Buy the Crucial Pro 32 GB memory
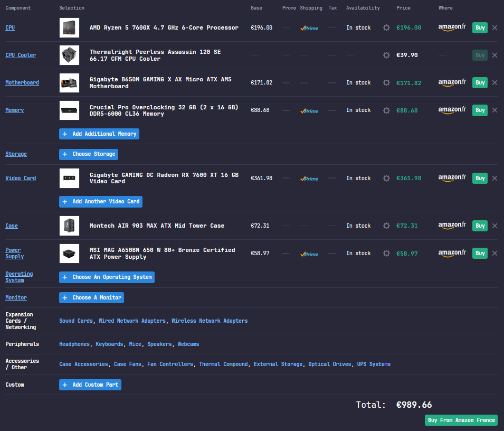 pos(480,110)
